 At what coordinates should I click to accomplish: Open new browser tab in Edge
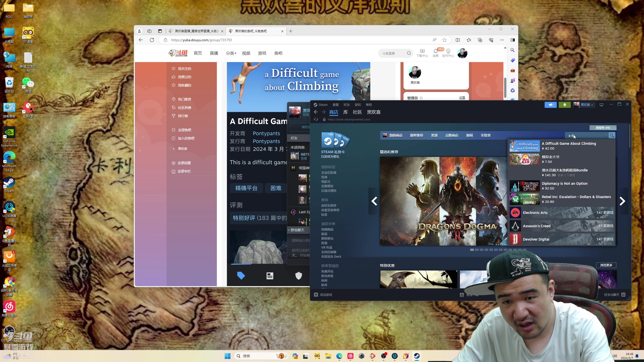click(x=291, y=31)
